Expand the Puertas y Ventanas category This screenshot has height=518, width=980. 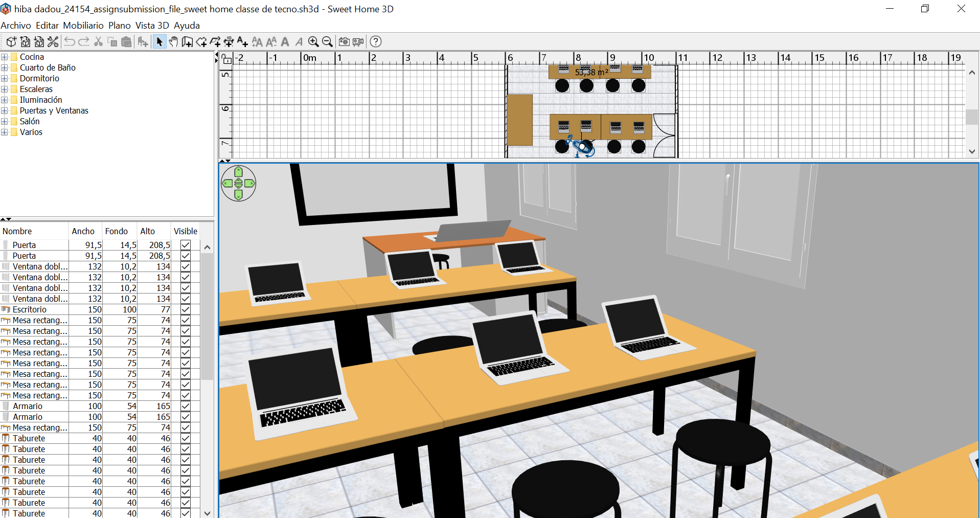tap(5, 110)
